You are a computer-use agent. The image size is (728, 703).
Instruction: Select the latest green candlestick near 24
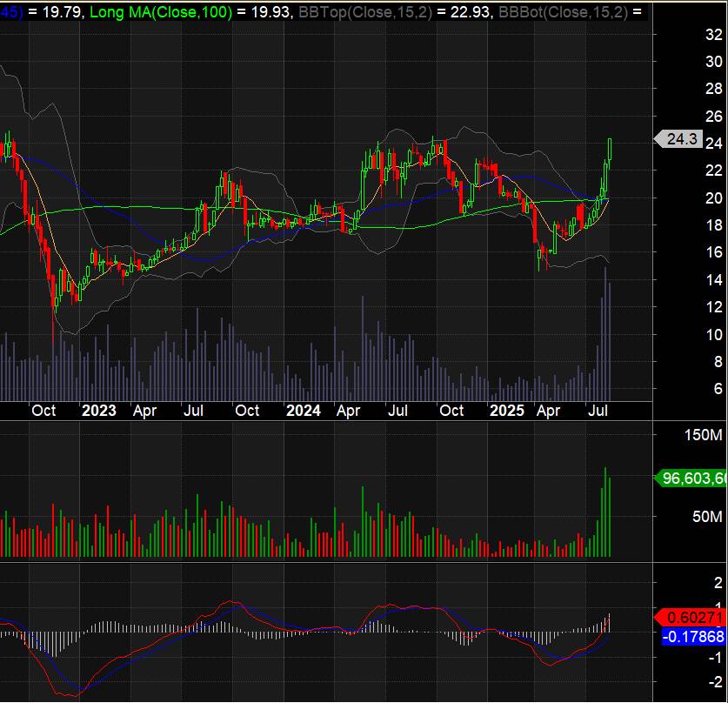click(610, 149)
